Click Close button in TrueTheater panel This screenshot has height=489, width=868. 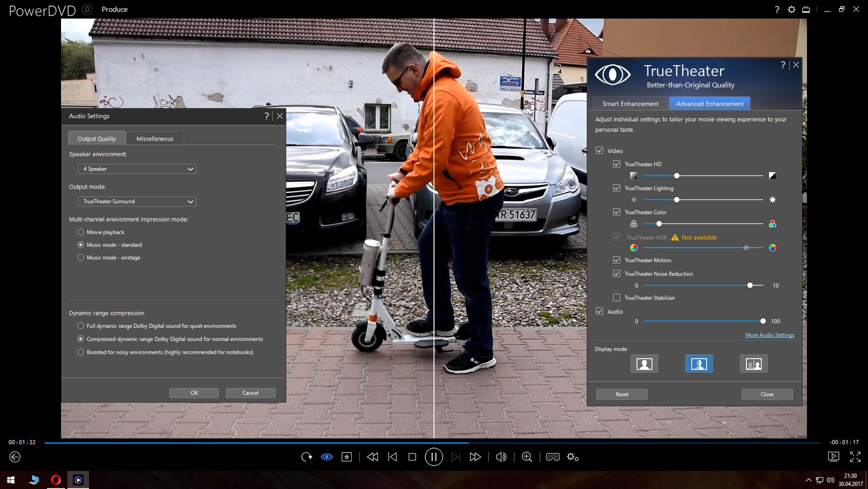click(767, 395)
